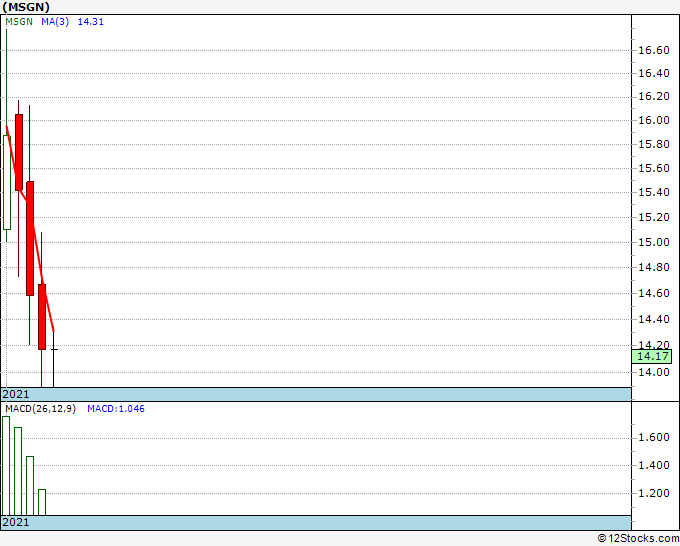Click the 2021 label under price chart

point(16,394)
